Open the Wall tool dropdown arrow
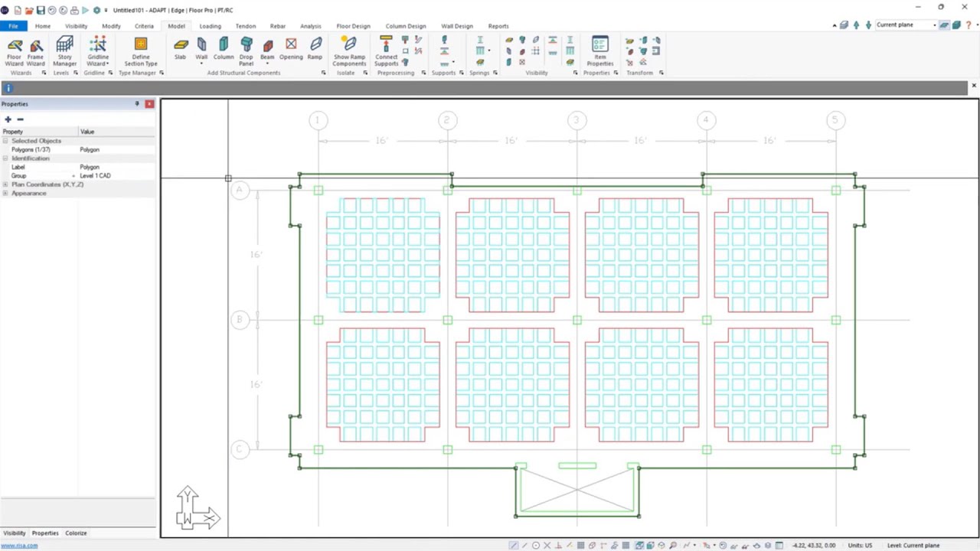The width and height of the screenshot is (980, 551). point(201,64)
